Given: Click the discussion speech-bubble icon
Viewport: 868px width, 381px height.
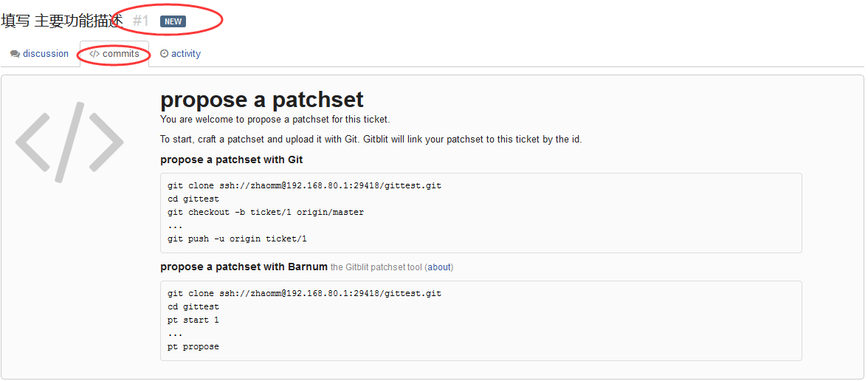Looking at the screenshot, I should 15,54.
